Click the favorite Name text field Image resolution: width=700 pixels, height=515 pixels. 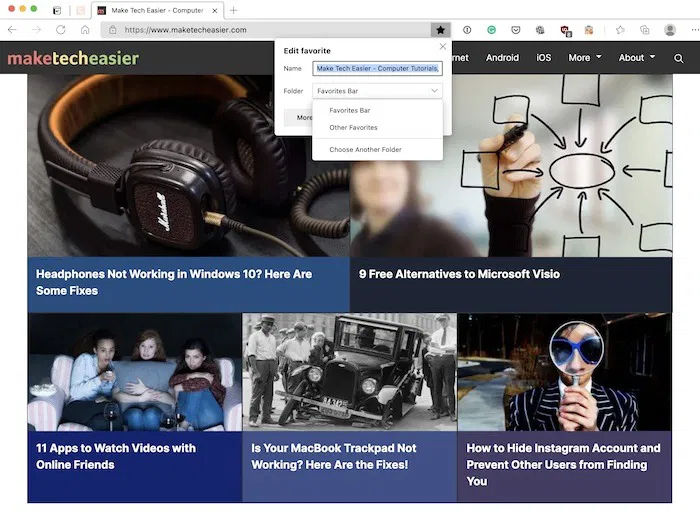(377, 69)
